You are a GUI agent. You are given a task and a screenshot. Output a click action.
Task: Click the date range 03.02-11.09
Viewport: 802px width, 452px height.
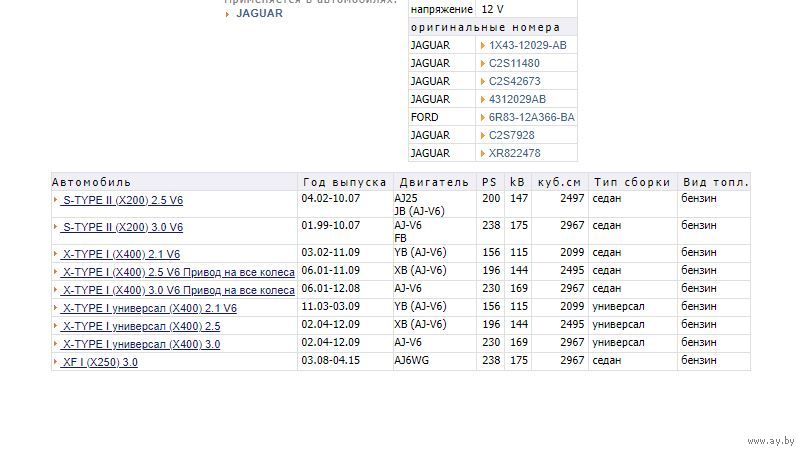(x=330, y=253)
